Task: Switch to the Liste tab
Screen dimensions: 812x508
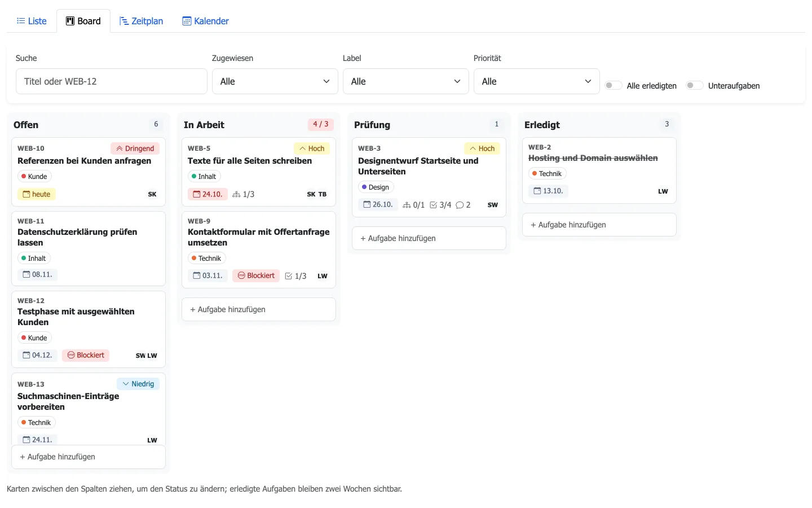Action: (x=32, y=21)
